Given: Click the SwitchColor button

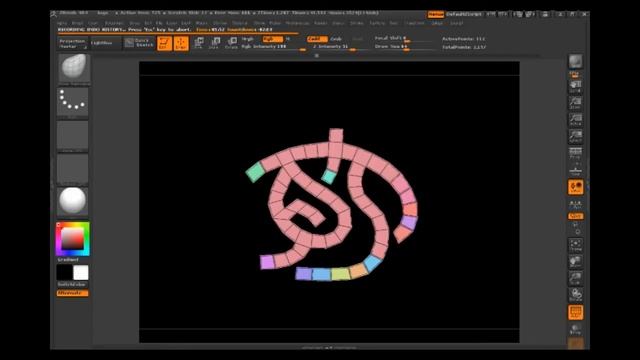Looking at the screenshot, I should click(x=71, y=284).
